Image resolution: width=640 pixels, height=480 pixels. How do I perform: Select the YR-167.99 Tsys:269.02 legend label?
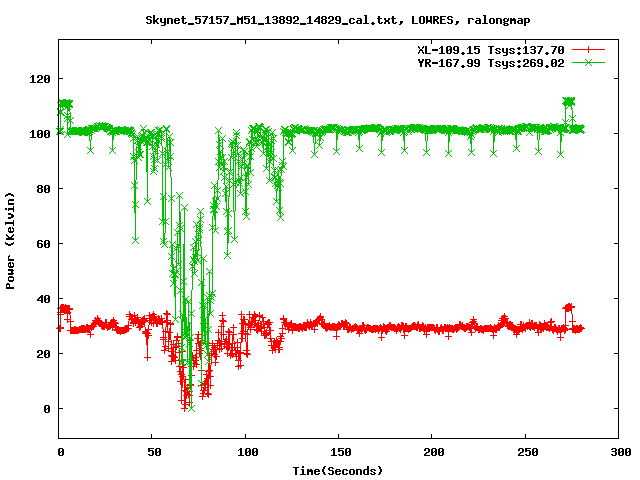click(491, 63)
